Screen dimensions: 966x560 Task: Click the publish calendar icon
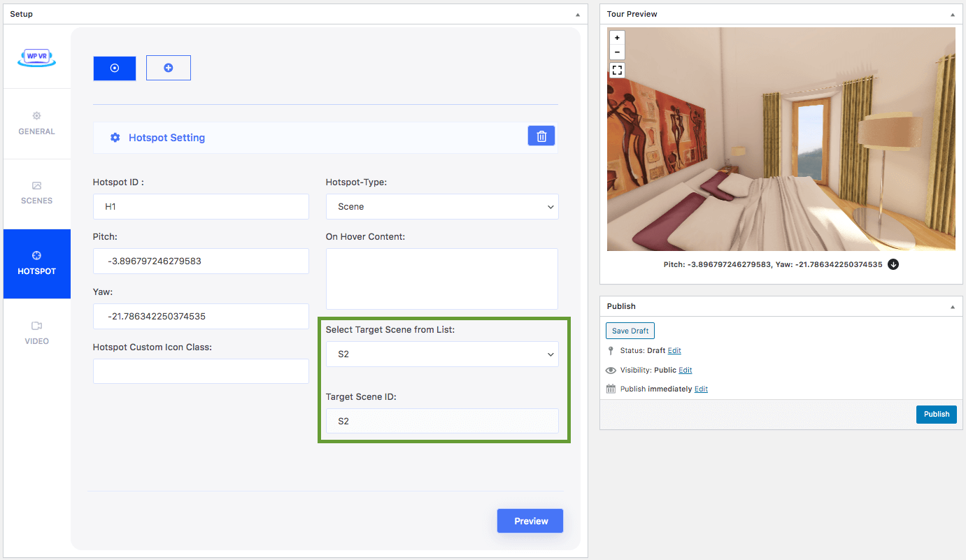tap(611, 389)
